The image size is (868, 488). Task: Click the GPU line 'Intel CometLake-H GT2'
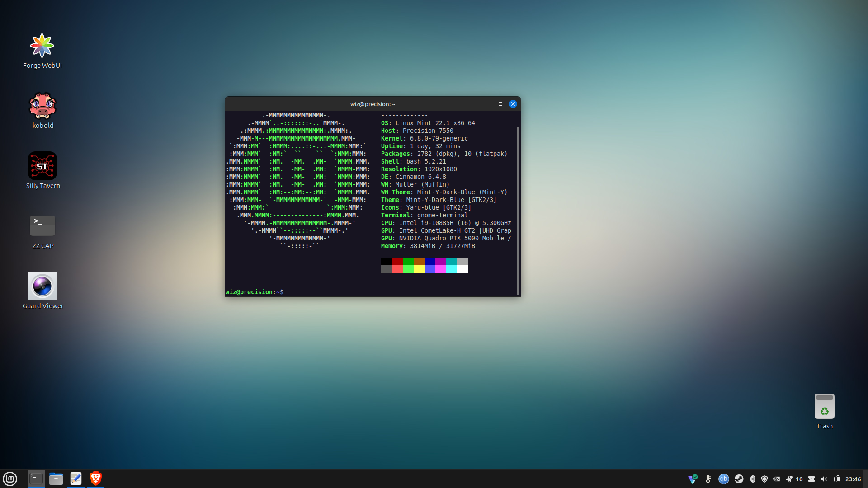[446, 230]
